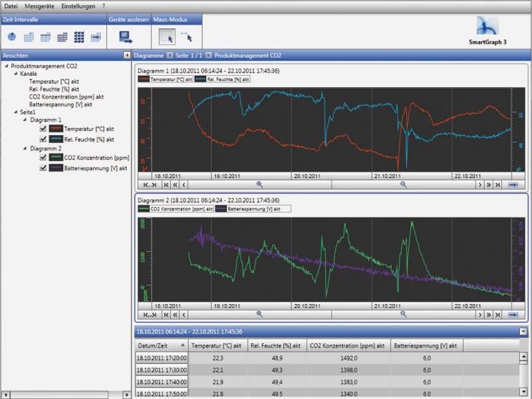Open the Messgeräte menu
This screenshot has width=532, height=399.
point(39,6)
